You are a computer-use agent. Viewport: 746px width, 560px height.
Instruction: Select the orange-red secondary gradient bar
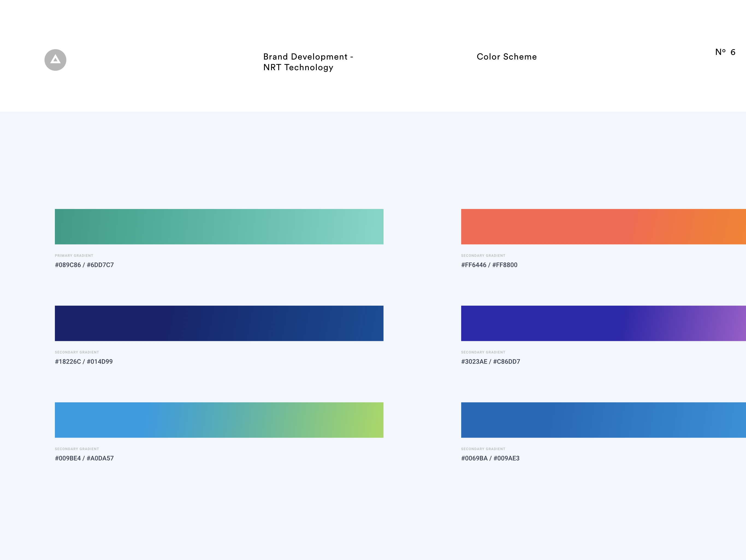pos(603,227)
